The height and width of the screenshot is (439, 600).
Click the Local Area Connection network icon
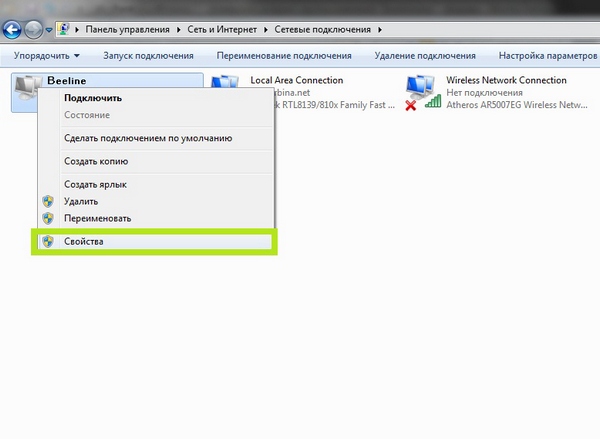click(225, 82)
